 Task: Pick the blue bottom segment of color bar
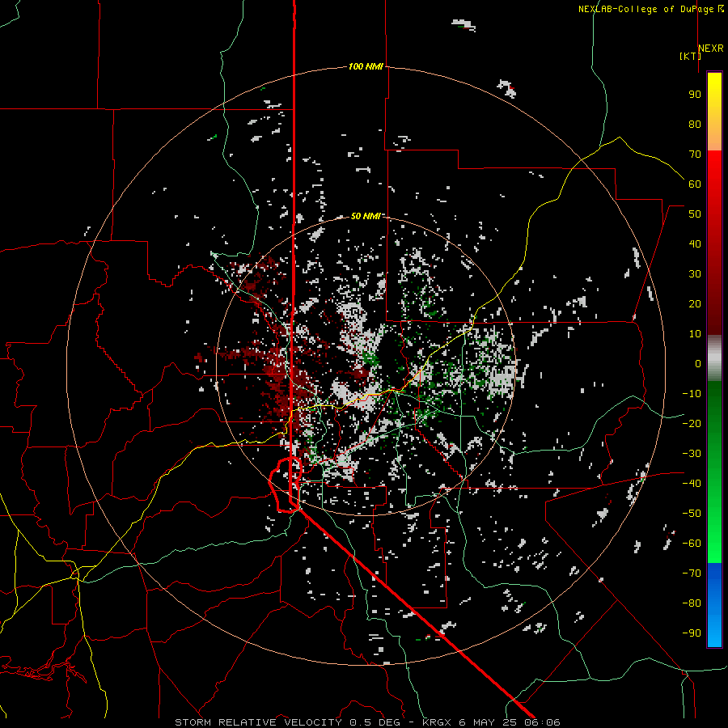click(714, 605)
